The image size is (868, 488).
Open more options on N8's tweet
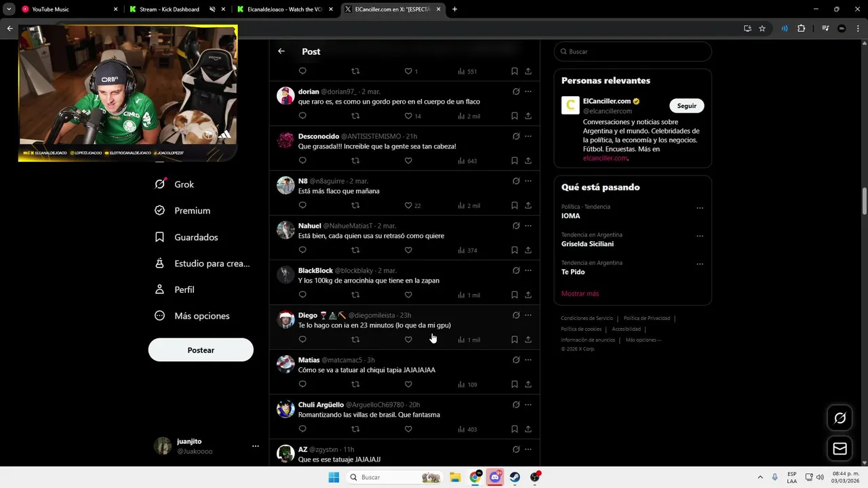click(528, 181)
